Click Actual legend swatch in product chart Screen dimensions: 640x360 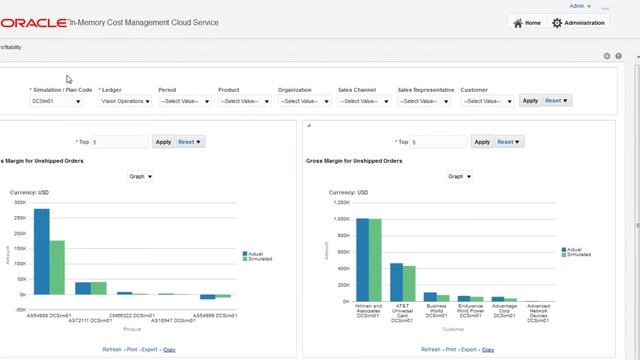click(x=245, y=254)
